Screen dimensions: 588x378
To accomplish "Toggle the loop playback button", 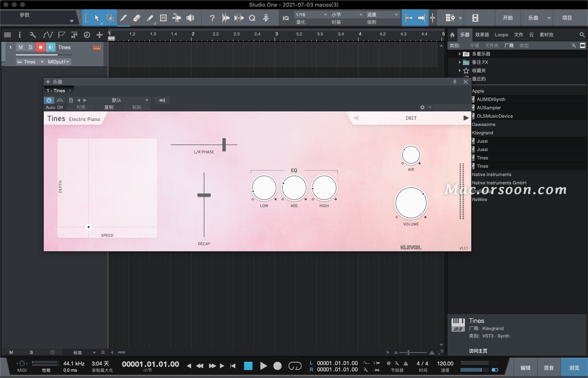I will pos(295,366).
